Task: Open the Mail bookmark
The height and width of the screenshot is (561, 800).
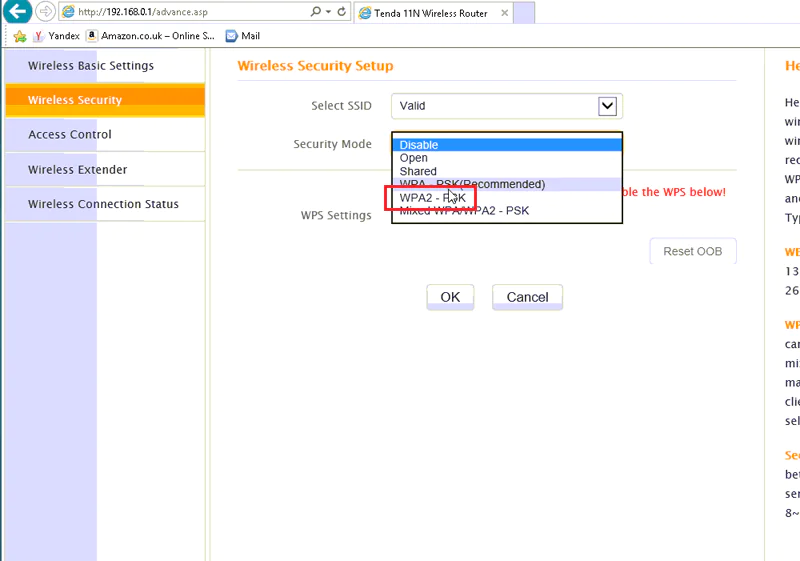Action: pyautogui.click(x=243, y=36)
